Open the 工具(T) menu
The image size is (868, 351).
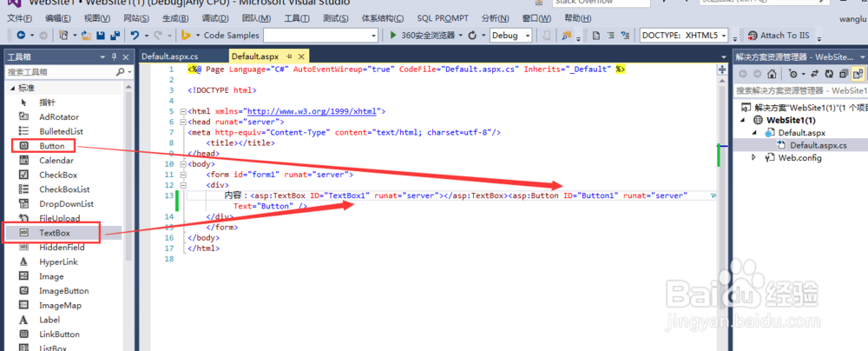[x=297, y=18]
